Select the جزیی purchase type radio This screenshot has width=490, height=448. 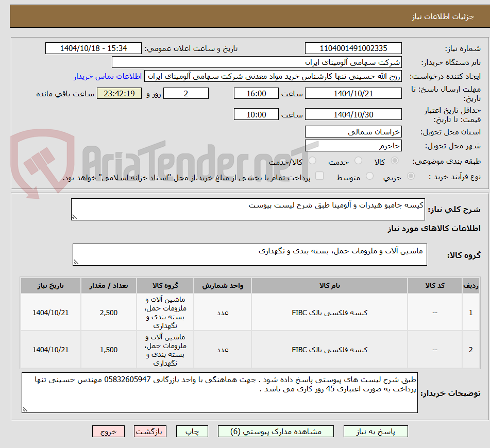click(411, 176)
